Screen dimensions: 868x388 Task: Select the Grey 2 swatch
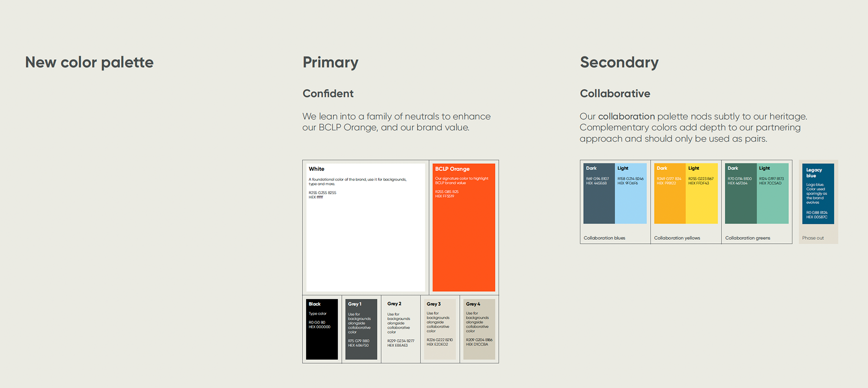401,329
